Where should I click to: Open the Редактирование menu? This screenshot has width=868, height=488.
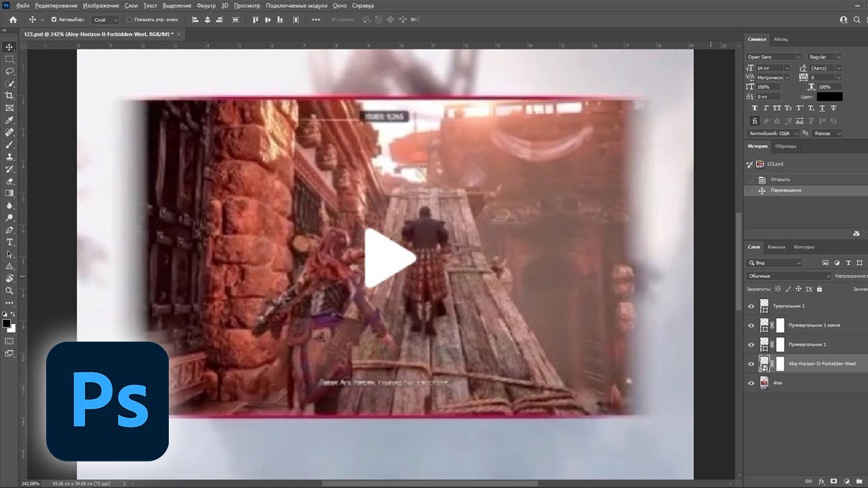point(56,5)
